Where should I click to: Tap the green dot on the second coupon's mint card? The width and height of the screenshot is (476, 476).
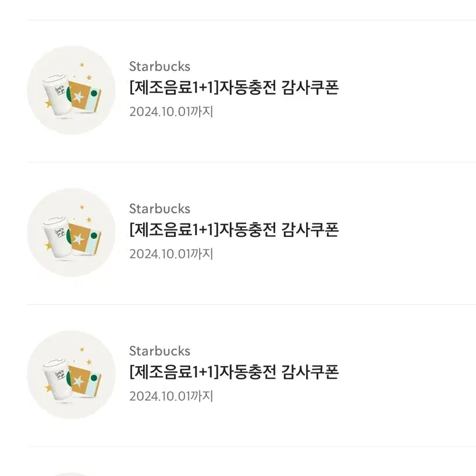94,236
